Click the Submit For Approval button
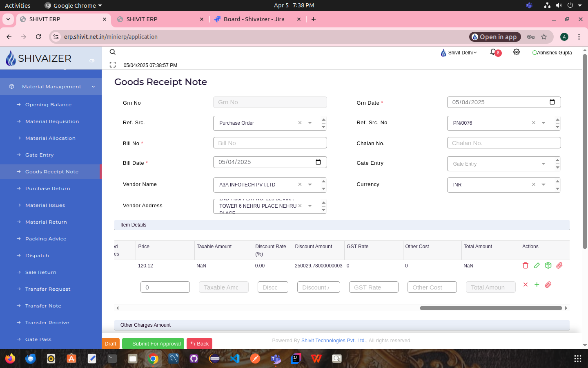 coord(153,343)
